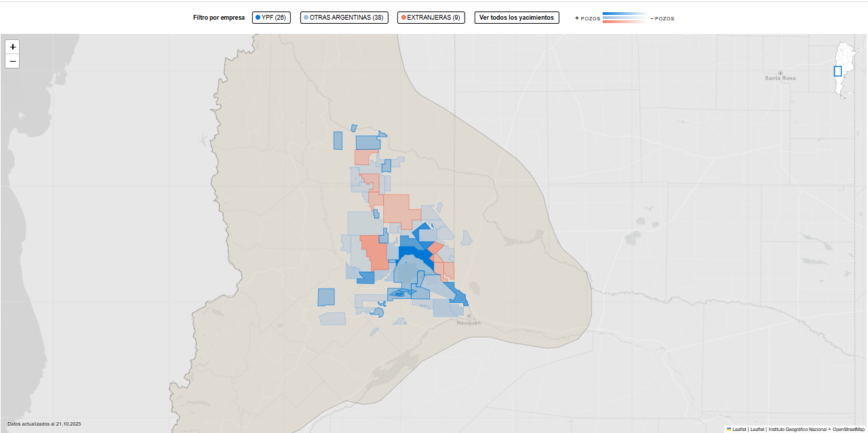Toggle the EXTRANJERAS (9) filter

[x=431, y=18]
